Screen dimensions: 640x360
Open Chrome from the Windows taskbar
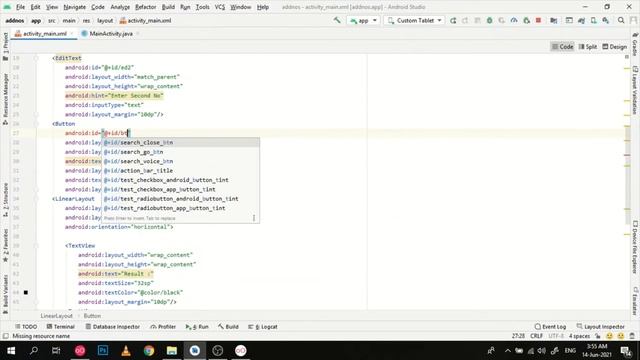[x=149, y=351]
